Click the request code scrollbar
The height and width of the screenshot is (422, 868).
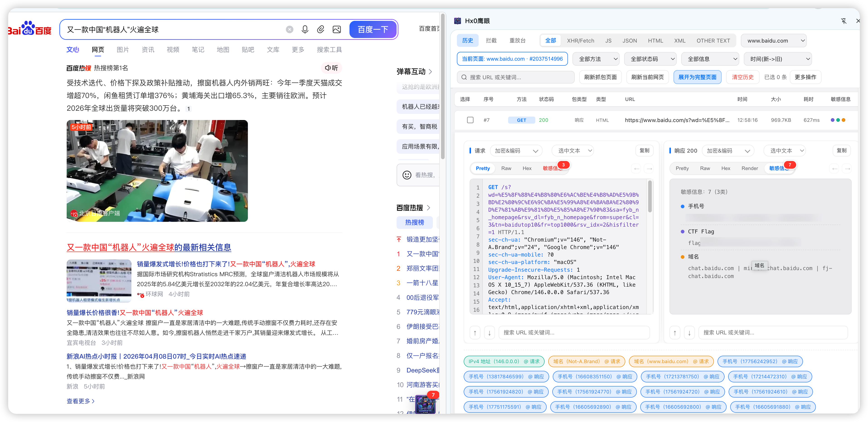[x=650, y=197]
